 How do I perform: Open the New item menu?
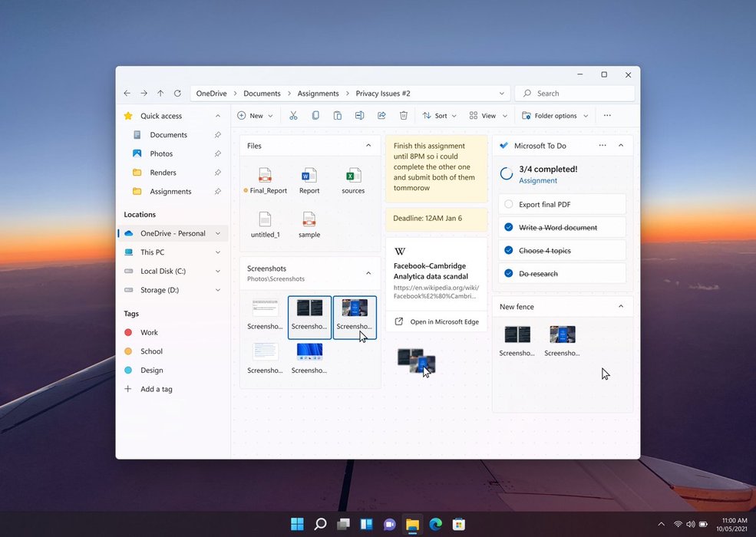point(250,116)
